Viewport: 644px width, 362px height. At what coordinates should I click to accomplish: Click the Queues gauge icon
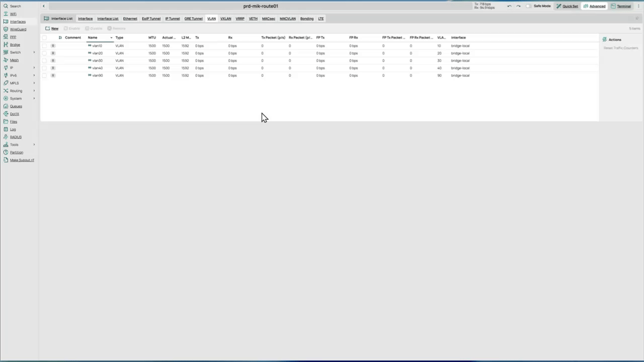coord(6,106)
